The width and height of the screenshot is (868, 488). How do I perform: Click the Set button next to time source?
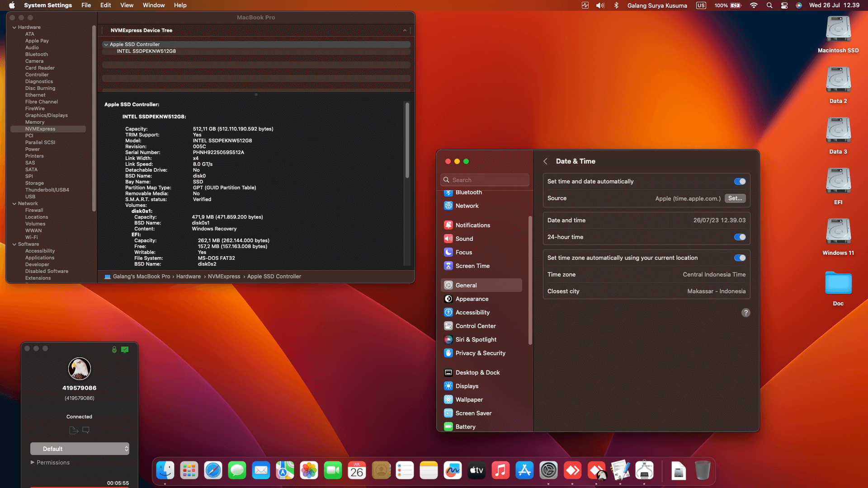(735, 198)
